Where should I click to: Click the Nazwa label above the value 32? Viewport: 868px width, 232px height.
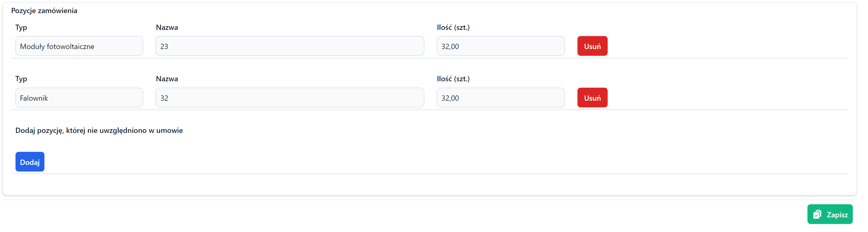click(x=167, y=79)
